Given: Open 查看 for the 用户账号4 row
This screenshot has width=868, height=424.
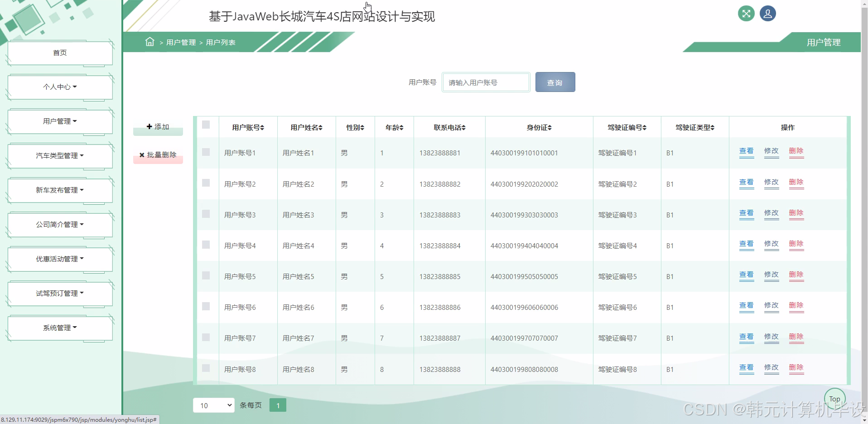Looking at the screenshot, I should click(x=746, y=244).
